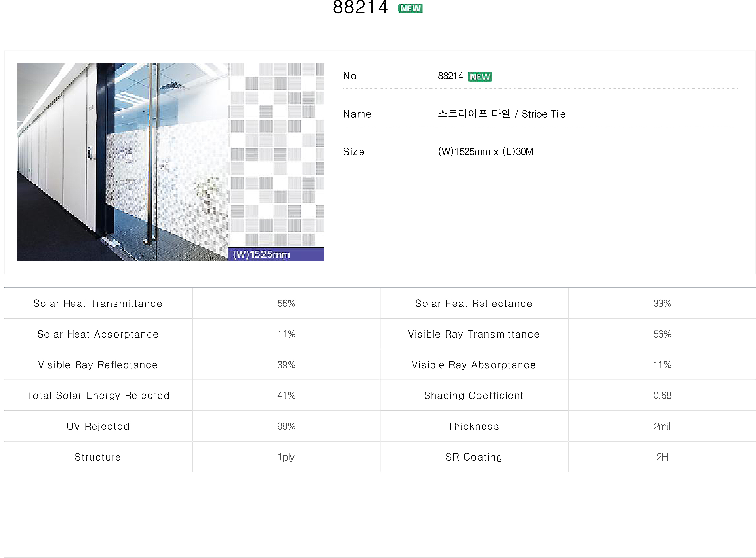The width and height of the screenshot is (756, 558).
Task: Click the Shading Coefficient label
Action: pos(474,395)
